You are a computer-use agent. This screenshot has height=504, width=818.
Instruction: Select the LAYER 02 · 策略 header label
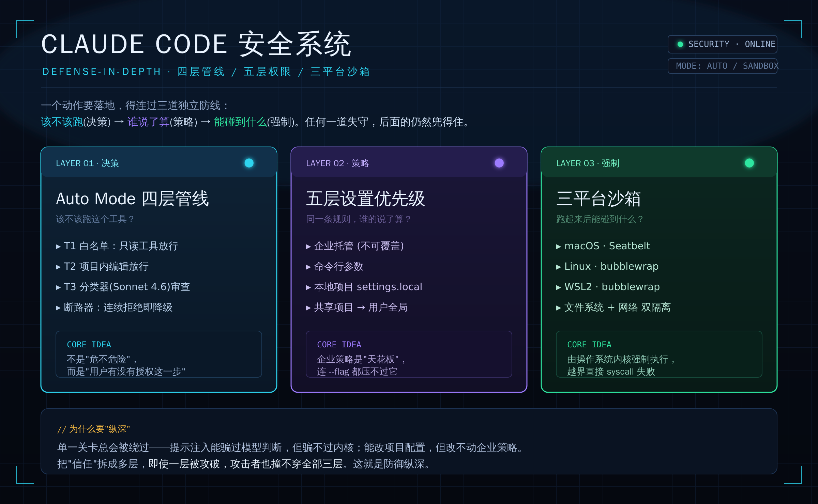(x=337, y=163)
